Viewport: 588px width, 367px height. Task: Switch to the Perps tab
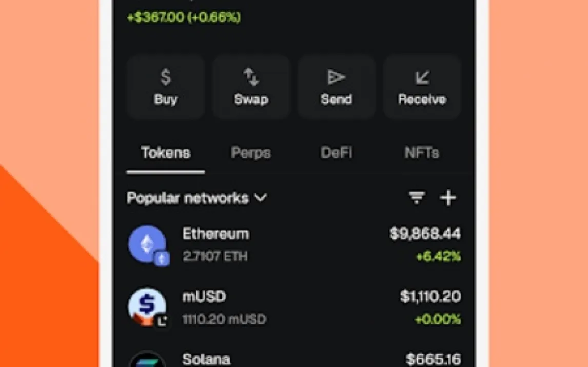(x=251, y=153)
